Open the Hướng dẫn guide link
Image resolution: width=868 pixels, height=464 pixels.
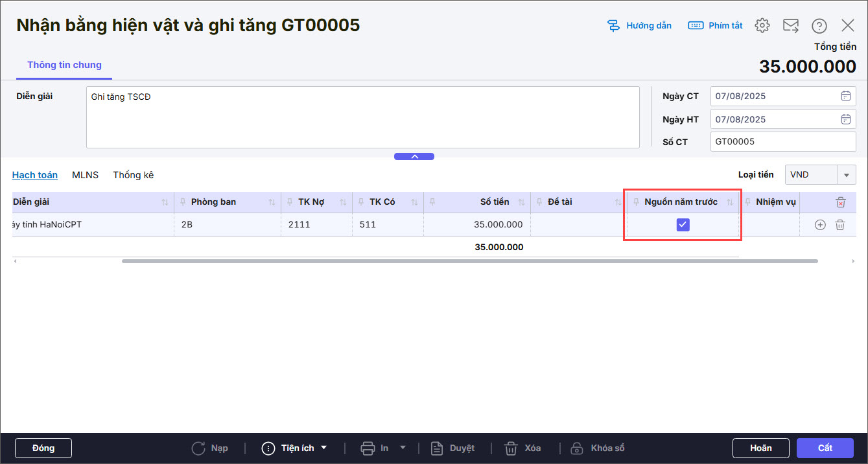[639, 26]
